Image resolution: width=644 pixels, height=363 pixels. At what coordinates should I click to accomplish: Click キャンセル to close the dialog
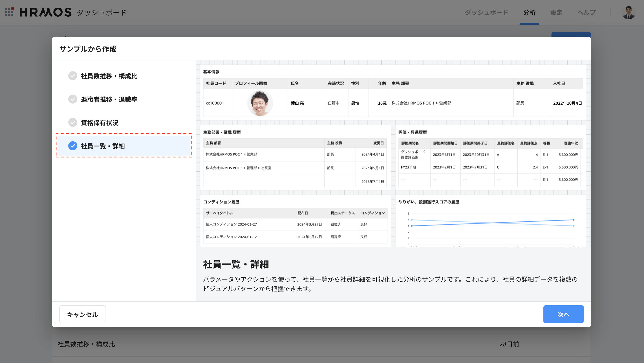pyautogui.click(x=82, y=314)
